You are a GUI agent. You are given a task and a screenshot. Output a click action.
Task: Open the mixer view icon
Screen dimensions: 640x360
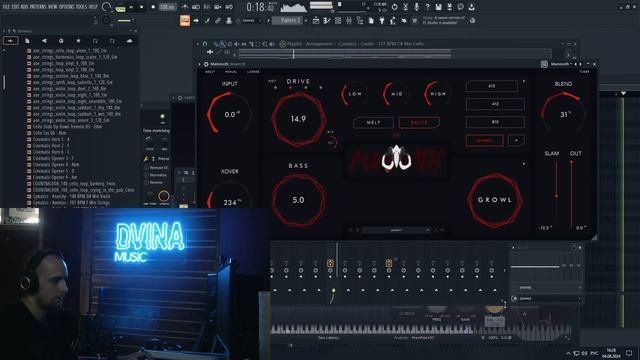coord(349,20)
